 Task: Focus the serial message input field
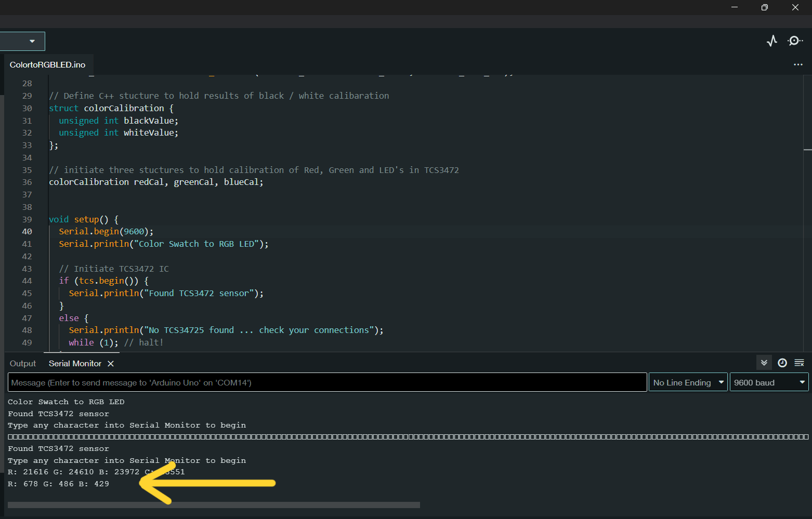[x=328, y=382]
